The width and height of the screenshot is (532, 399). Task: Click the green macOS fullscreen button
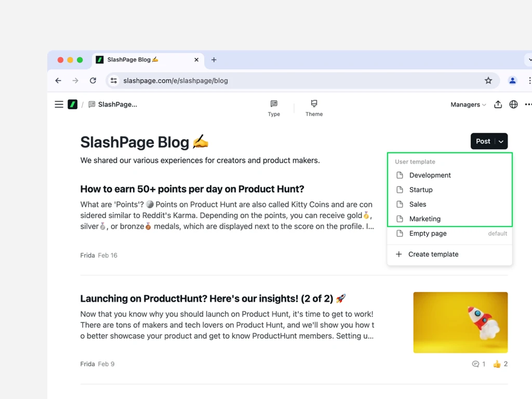(79, 60)
